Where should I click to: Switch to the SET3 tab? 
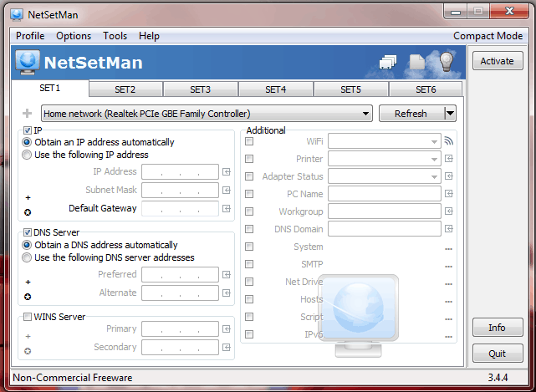point(201,89)
